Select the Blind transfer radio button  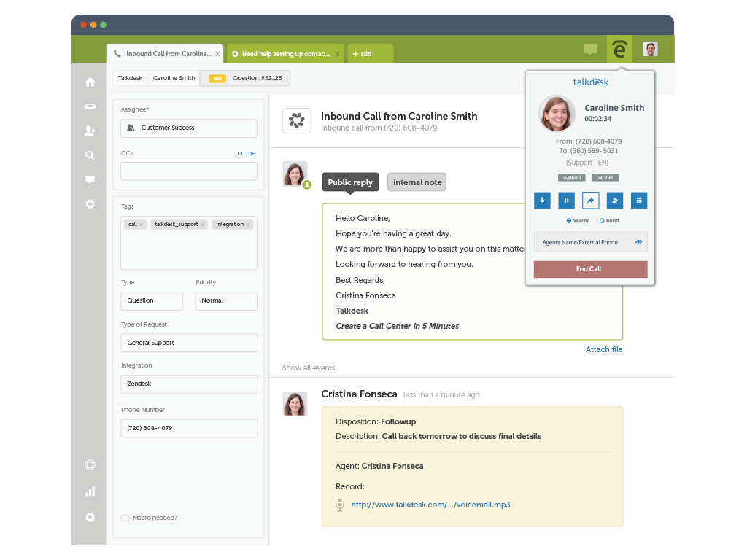click(x=602, y=221)
